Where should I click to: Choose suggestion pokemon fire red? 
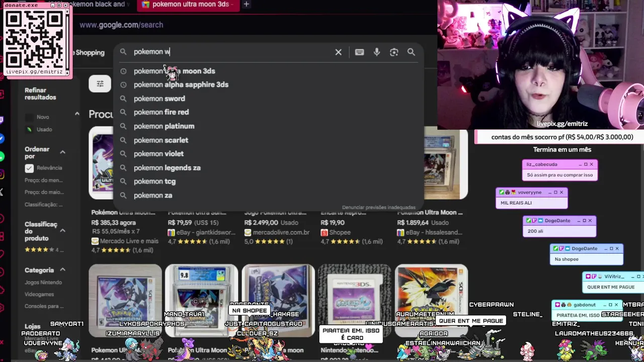161,112
